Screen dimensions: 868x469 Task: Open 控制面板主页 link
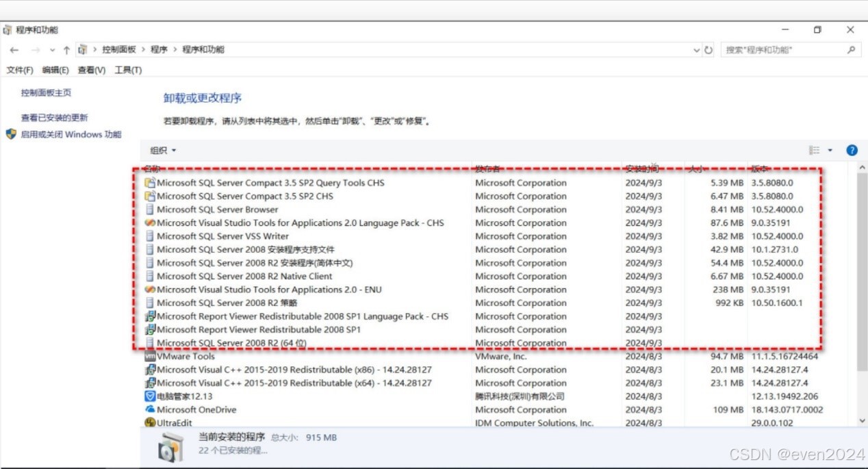pyautogui.click(x=46, y=92)
